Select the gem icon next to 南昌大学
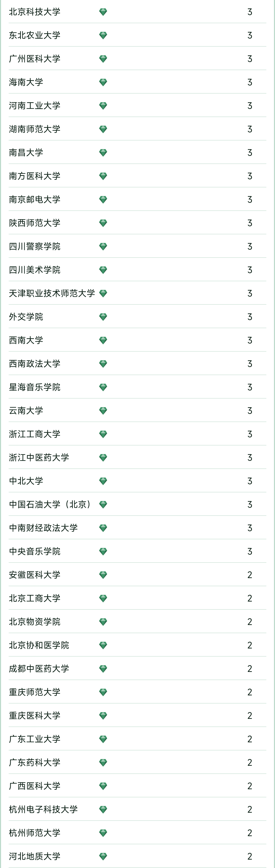 [x=103, y=153]
